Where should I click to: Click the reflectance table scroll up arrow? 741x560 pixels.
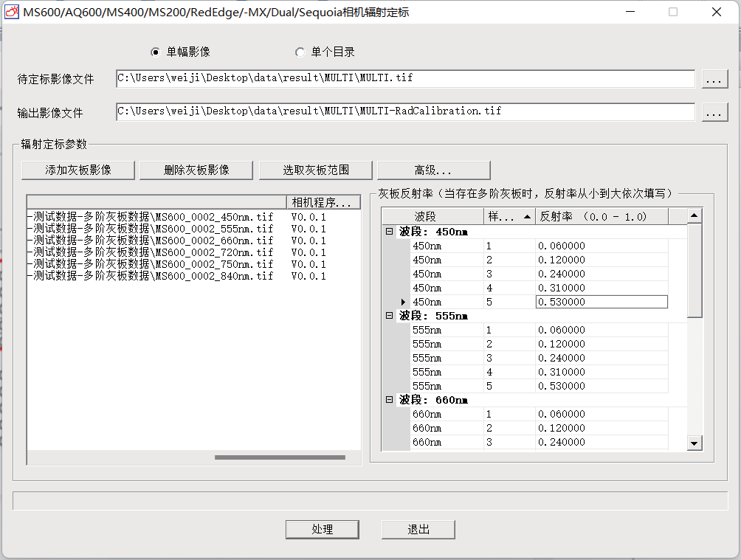point(695,215)
